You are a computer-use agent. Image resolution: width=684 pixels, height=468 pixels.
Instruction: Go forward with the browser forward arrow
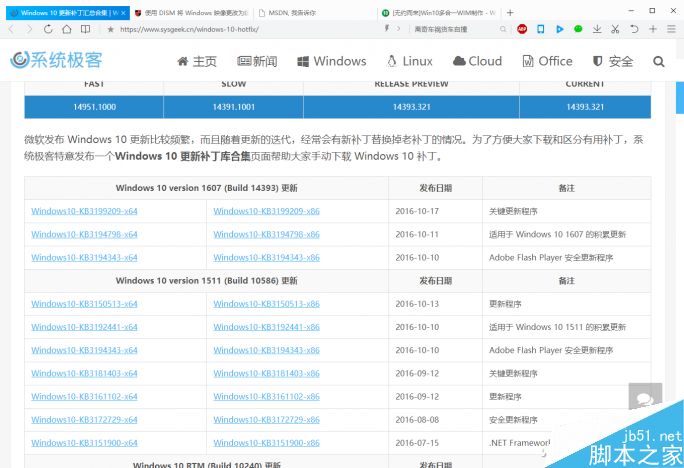29,29
